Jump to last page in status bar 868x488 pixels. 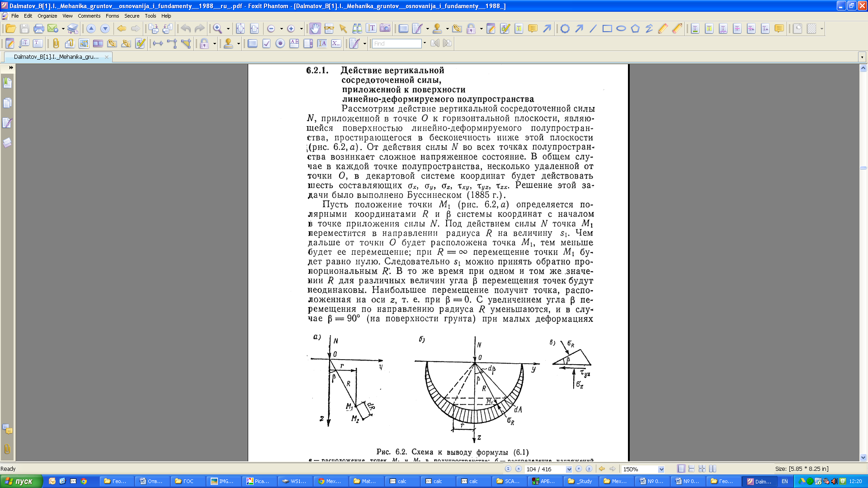[x=589, y=469]
